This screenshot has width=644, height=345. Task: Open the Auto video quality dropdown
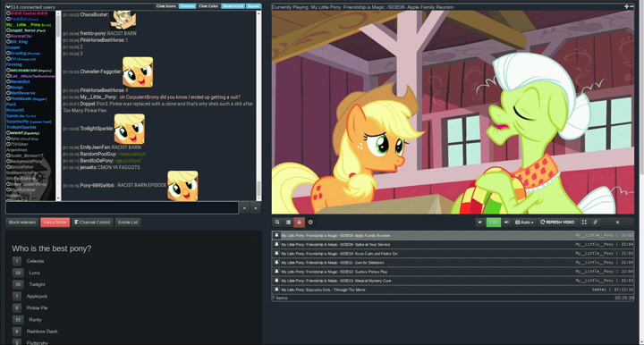pyautogui.click(x=524, y=222)
